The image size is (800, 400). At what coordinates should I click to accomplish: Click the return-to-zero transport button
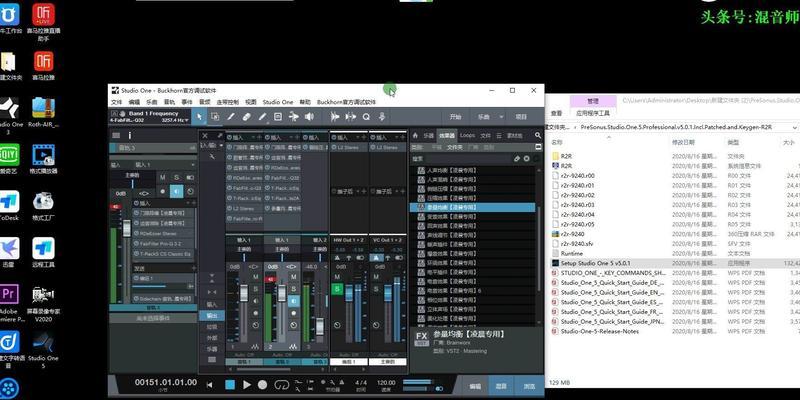[x=209, y=385]
